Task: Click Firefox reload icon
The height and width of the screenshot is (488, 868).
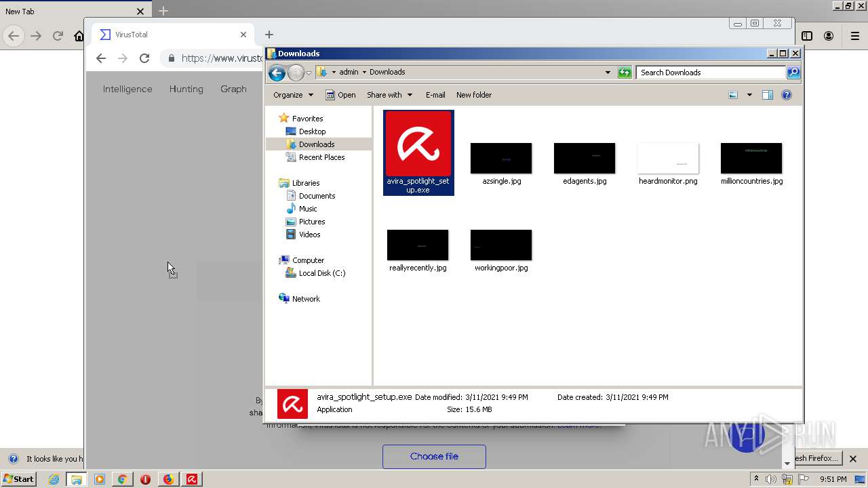Action: (x=58, y=36)
